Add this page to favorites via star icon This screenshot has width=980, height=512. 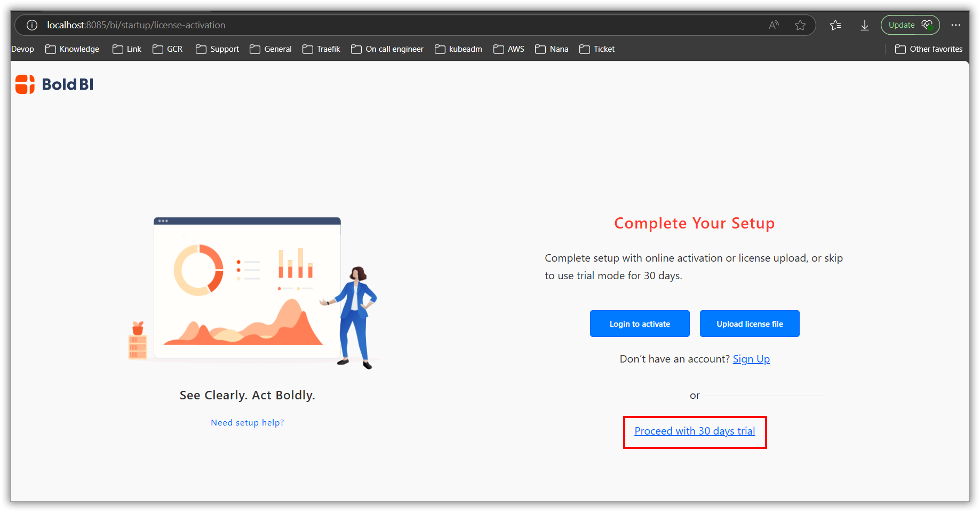point(800,25)
